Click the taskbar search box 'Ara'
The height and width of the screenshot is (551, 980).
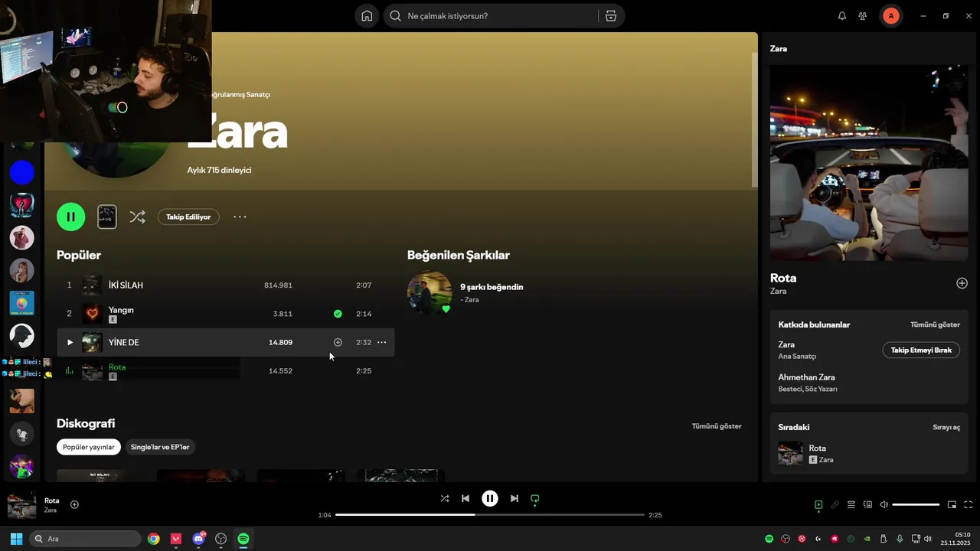tap(85, 539)
